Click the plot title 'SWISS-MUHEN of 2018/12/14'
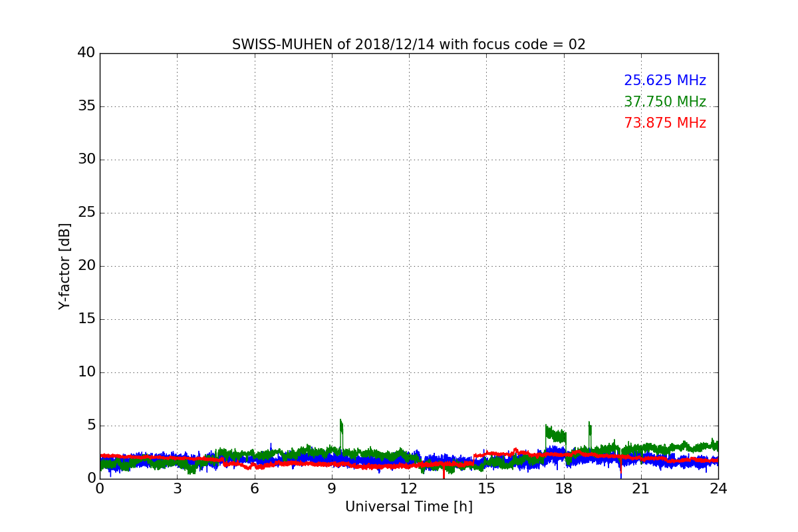Screen dimensions: 798x532 coord(332,45)
